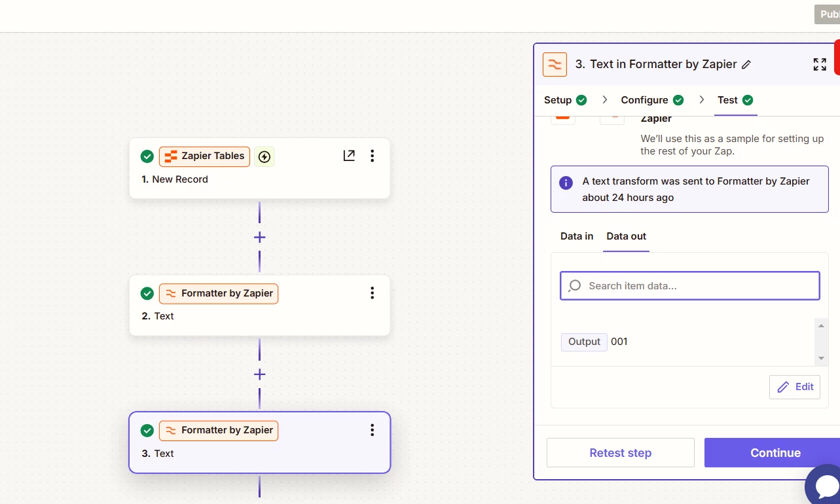Click the data list scroll down arrow
The image size is (840, 504).
tap(821, 359)
